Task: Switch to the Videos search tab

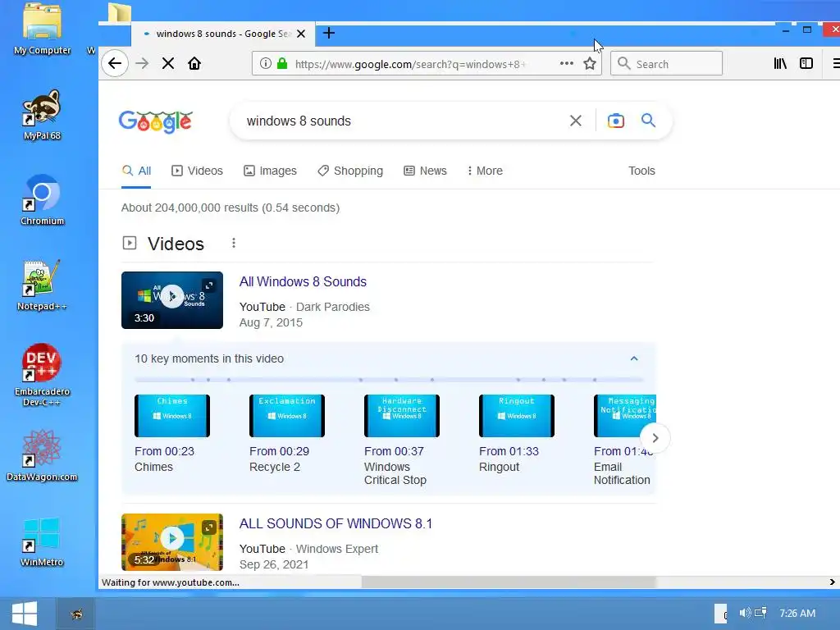Action: pos(197,171)
